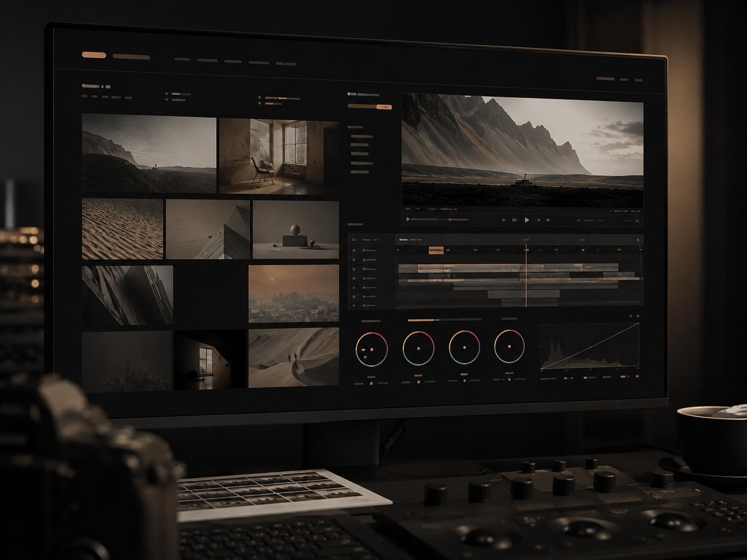Select the dim orange pill tab beside the bright one

pos(131,57)
